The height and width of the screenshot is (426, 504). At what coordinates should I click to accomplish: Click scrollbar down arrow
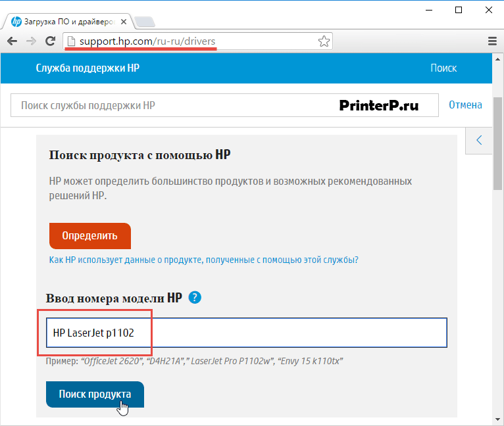498,419
